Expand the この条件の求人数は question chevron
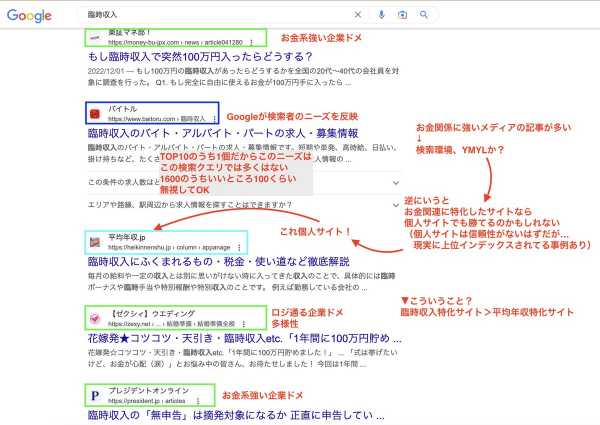Screen dimensions: 600x425 (396, 183)
